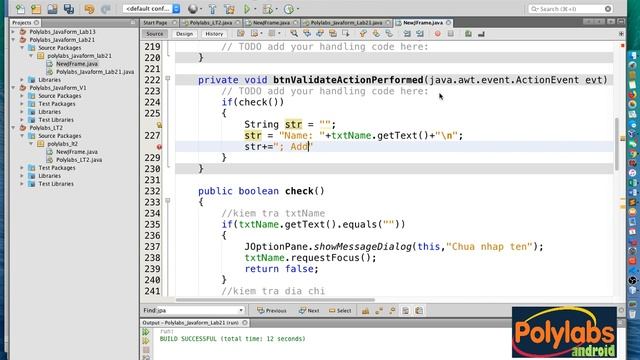Expand Polylabs_JavaForm_Lab13 project node
The image size is (640, 360).
[x=13, y=32]
